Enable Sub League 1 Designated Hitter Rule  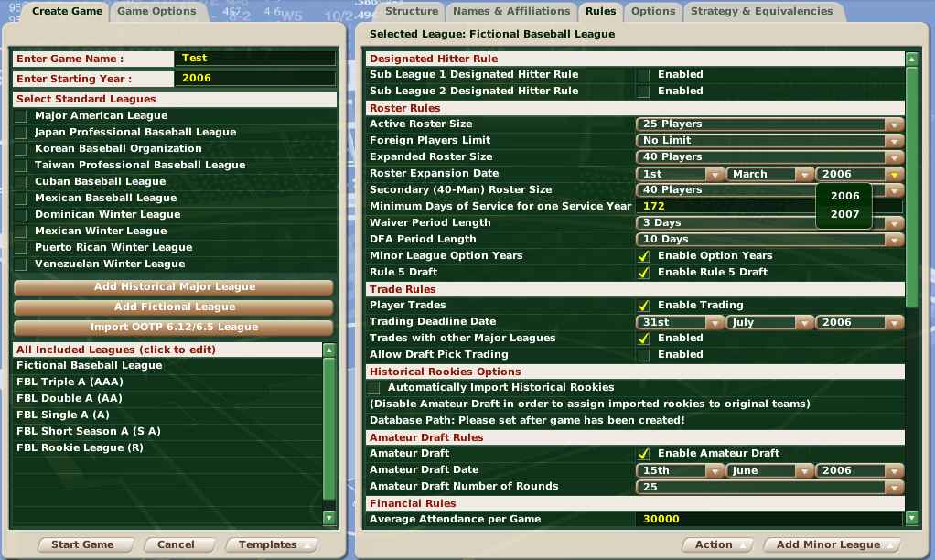coord(644,75)
